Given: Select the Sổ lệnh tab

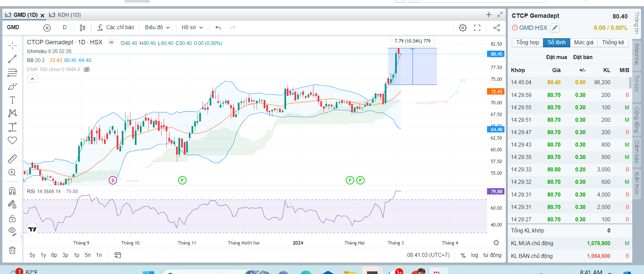Looking at the screenshot, I should coord(556,43).
